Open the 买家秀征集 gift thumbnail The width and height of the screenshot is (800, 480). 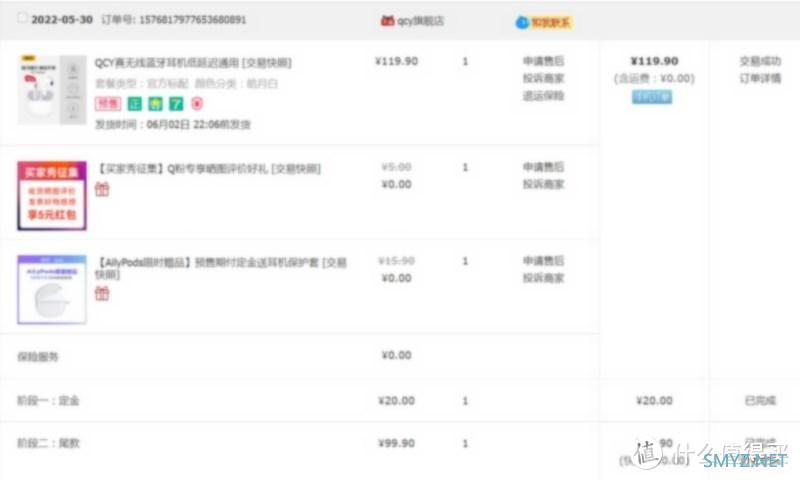[52, 196]
